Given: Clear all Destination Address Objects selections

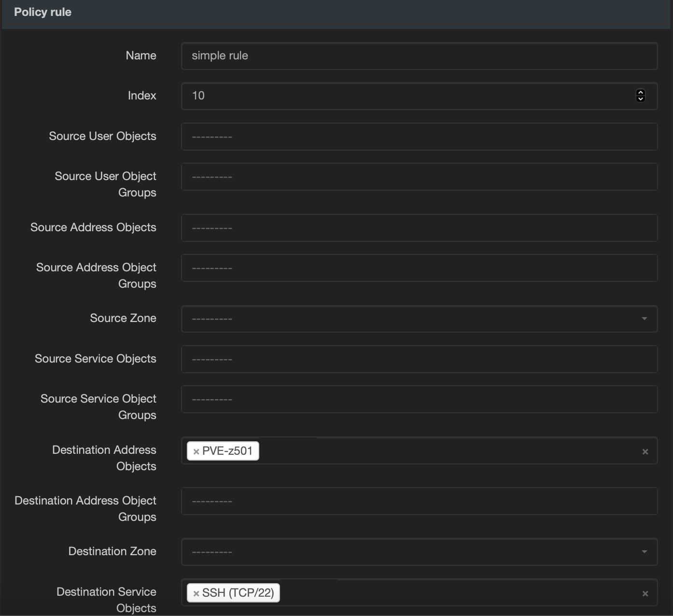Looking at the screenshot, I should coord(645,451).
